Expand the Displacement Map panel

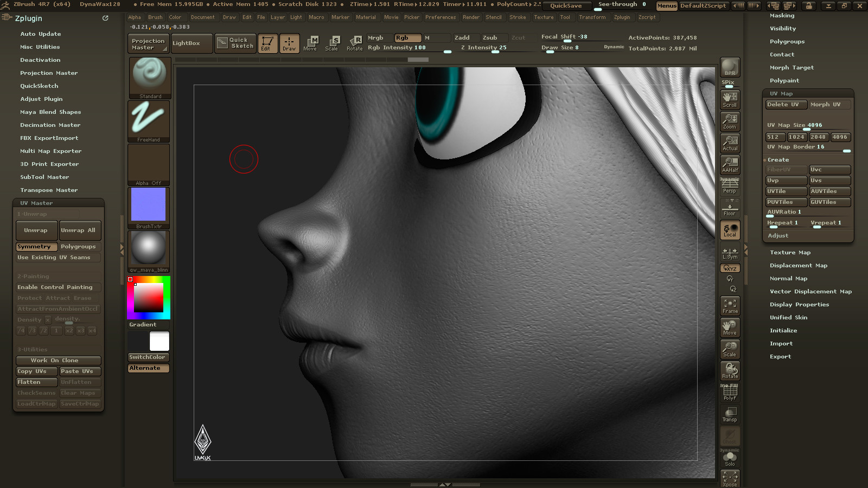pyautogui.click(x=798, y=265)
